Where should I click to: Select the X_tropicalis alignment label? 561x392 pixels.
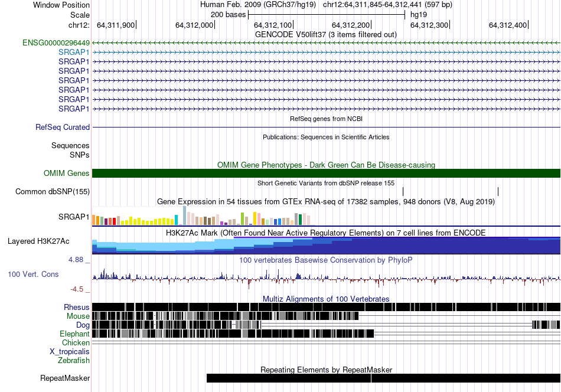70,352
